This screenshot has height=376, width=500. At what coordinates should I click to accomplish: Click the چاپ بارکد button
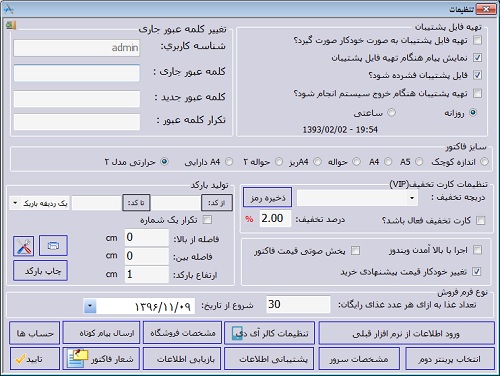coord(40,271)
